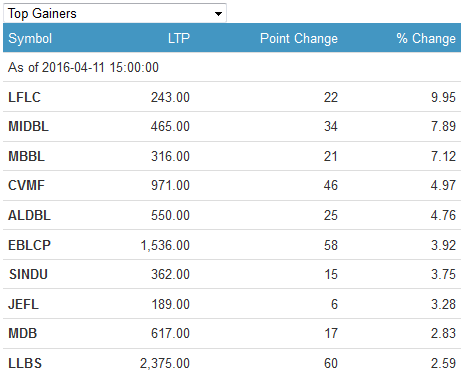Sort by LTP column header
463x376 pixels.
(179, 38)
